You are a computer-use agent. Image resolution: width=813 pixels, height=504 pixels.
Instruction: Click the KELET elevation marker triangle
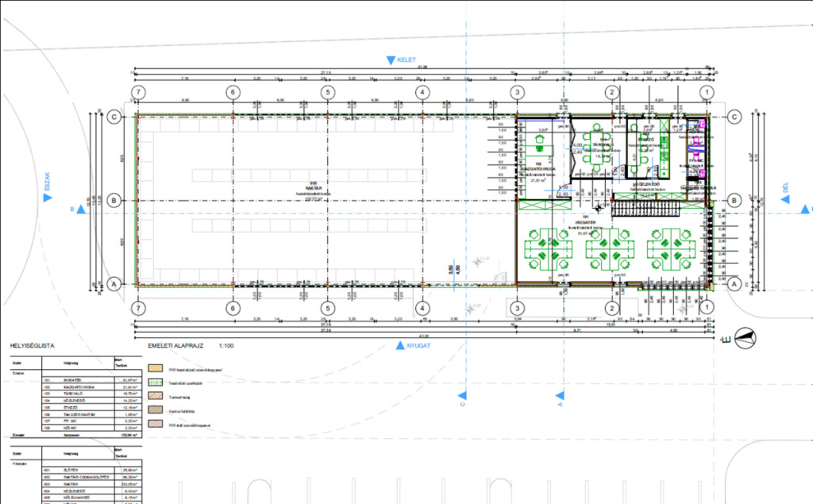pos(390,60)
